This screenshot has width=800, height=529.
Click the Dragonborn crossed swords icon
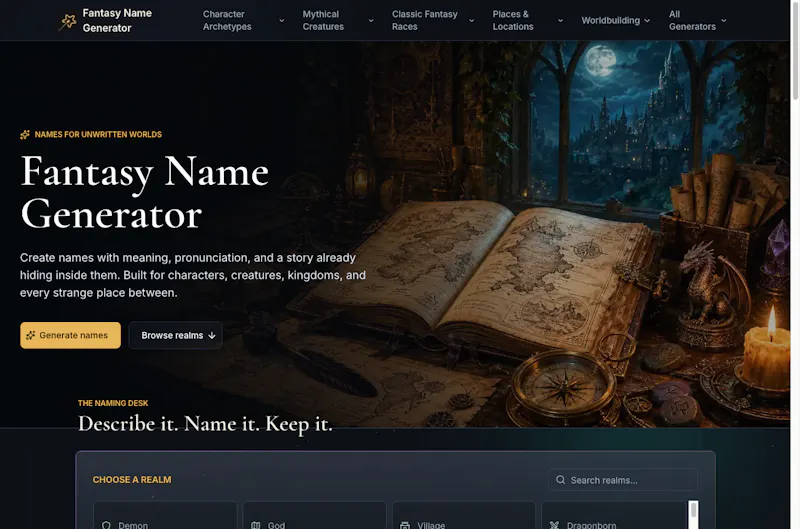click(555, 525)
